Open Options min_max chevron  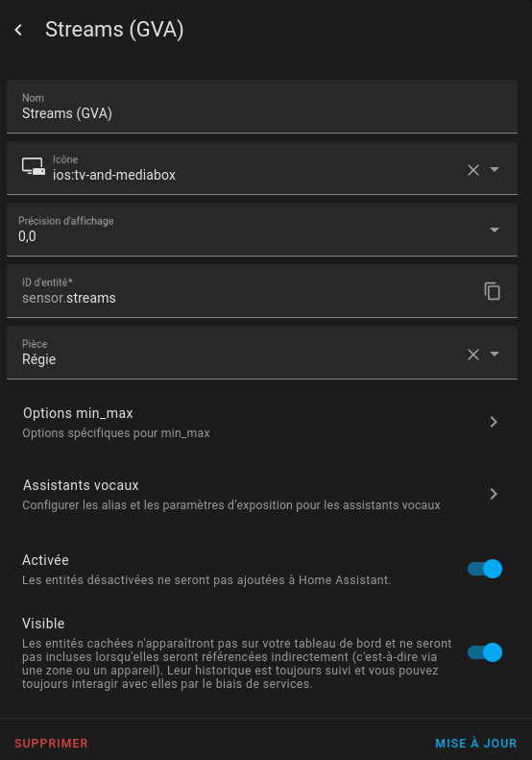[494, 422]
